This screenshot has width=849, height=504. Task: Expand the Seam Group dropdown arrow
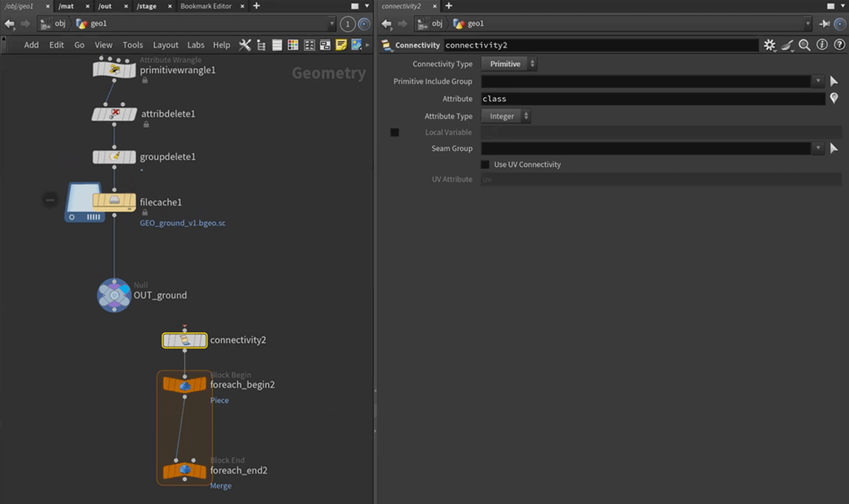tap(818, 148)
